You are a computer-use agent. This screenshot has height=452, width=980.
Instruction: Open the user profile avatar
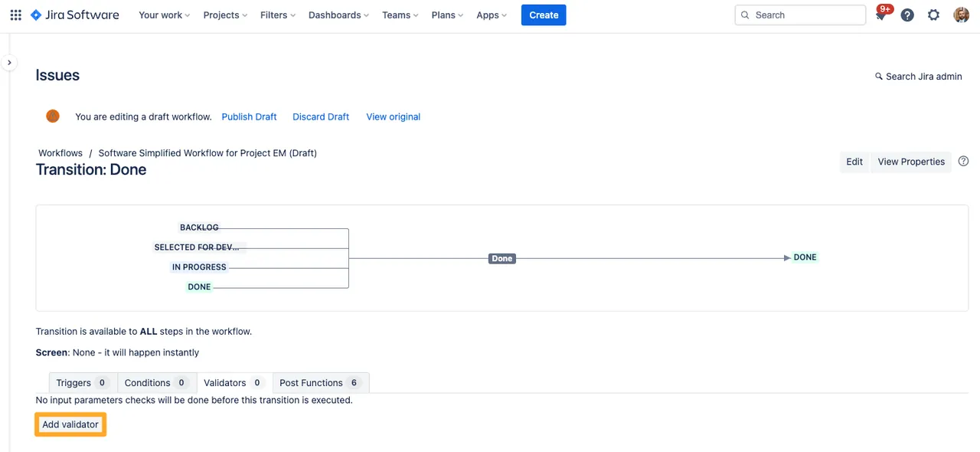pyautogui.click(x=961, y=15)
